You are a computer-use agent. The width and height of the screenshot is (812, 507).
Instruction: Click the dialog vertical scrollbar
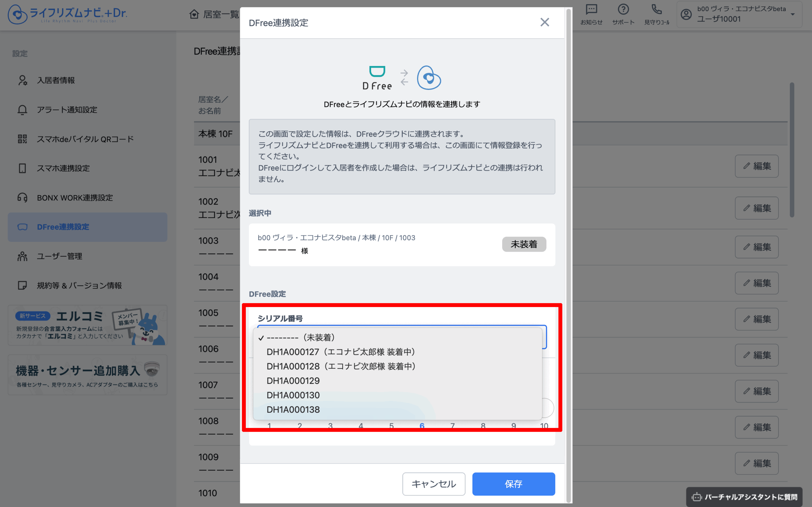[x=568, y=256]
